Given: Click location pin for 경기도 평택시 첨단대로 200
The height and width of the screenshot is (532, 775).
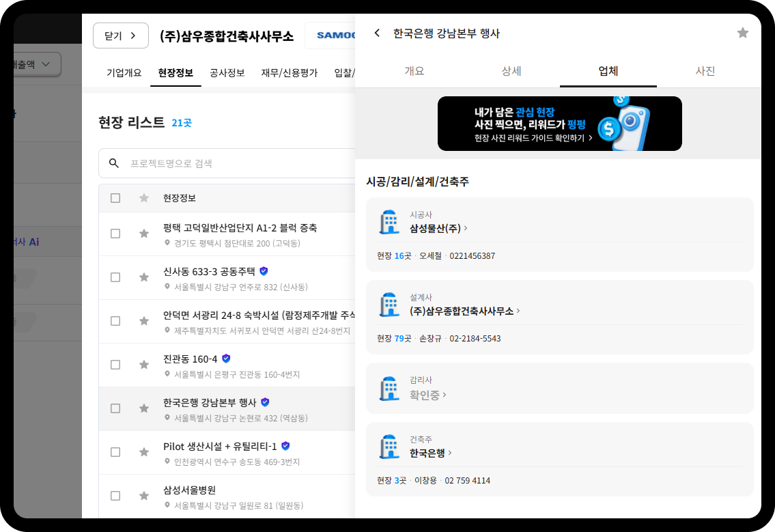Looking at the screenshot, I should coord(167,242).
